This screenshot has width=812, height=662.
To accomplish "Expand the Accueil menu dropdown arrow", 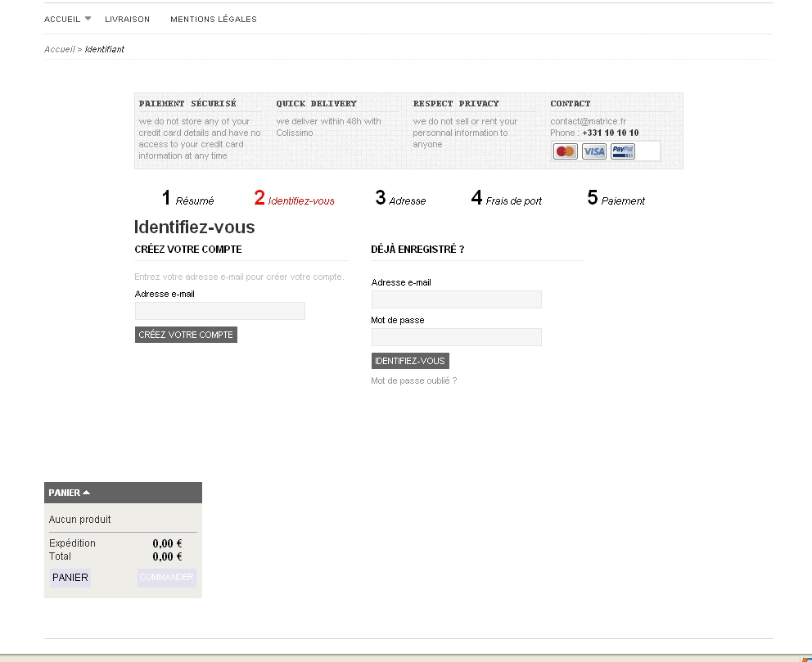I will click(88, 19).
